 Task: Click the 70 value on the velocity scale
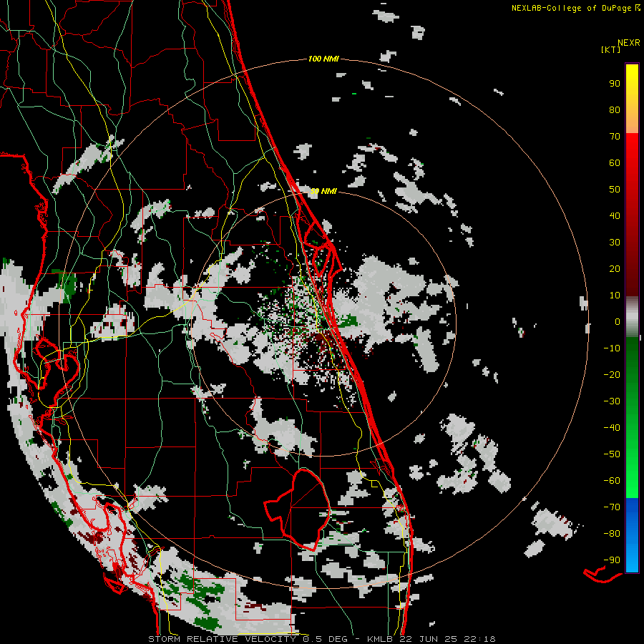pos(615,137)
